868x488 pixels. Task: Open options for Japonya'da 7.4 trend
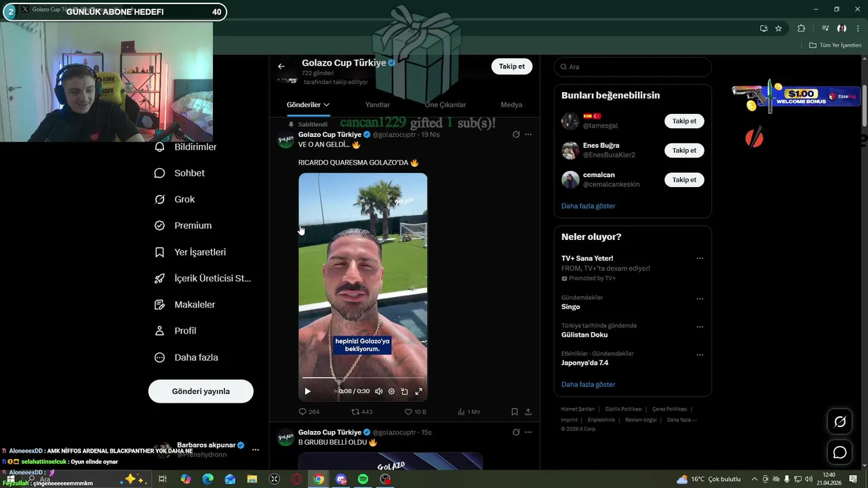pyautogui.click(x=700, y=354)
